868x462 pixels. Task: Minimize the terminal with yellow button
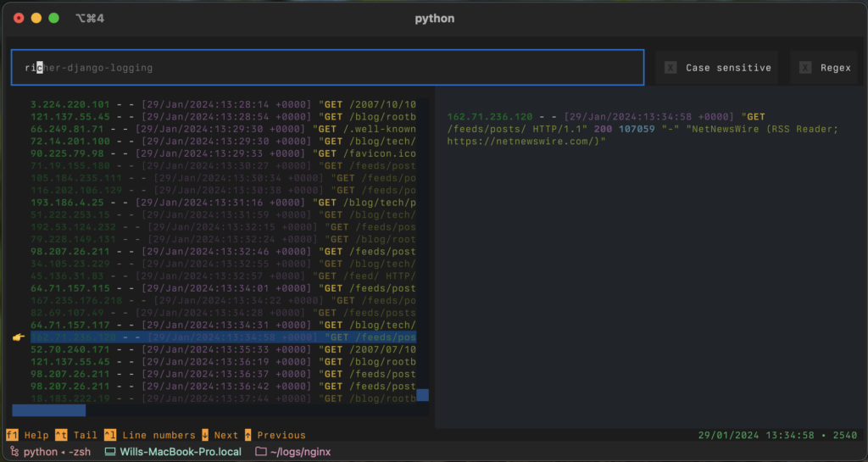coord(36,19)
